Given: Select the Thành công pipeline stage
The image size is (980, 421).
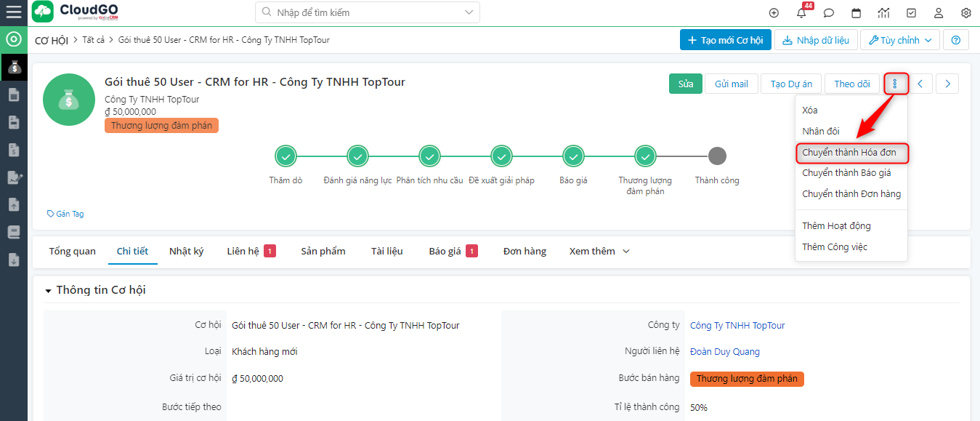Looking at the screenshot, I should point(717,156).
